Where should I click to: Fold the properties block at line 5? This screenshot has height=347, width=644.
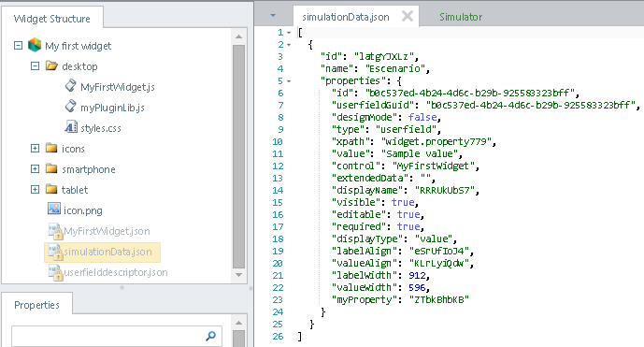289,81
